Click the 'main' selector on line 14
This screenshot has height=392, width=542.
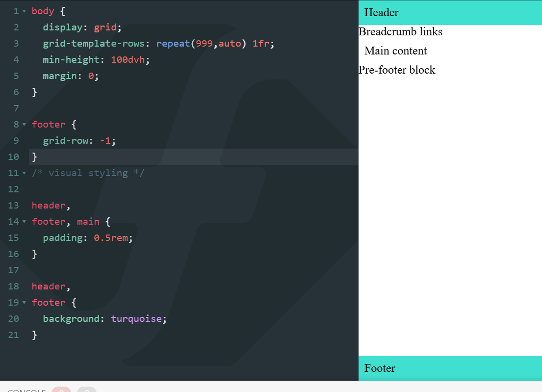tap(88, 222)
